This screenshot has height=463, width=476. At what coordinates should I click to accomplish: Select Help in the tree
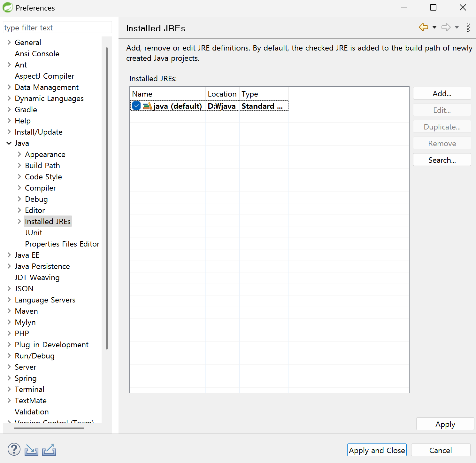23,121
